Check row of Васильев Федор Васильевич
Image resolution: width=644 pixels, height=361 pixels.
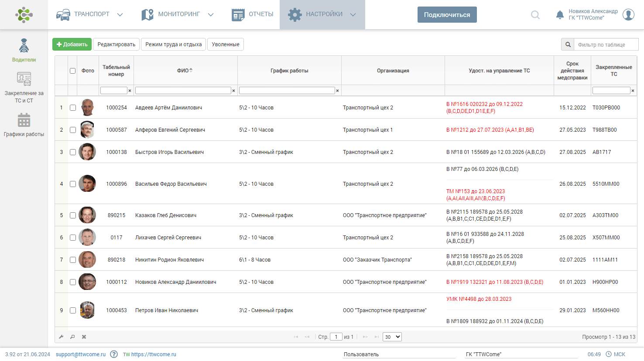click(x=73, y=184)
